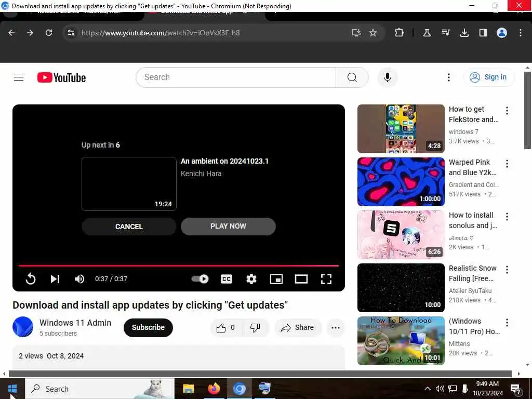Open the Chromium profile avatar
Image resolution: width=532 pixels, height=399 pixels.
pos(502,33)
